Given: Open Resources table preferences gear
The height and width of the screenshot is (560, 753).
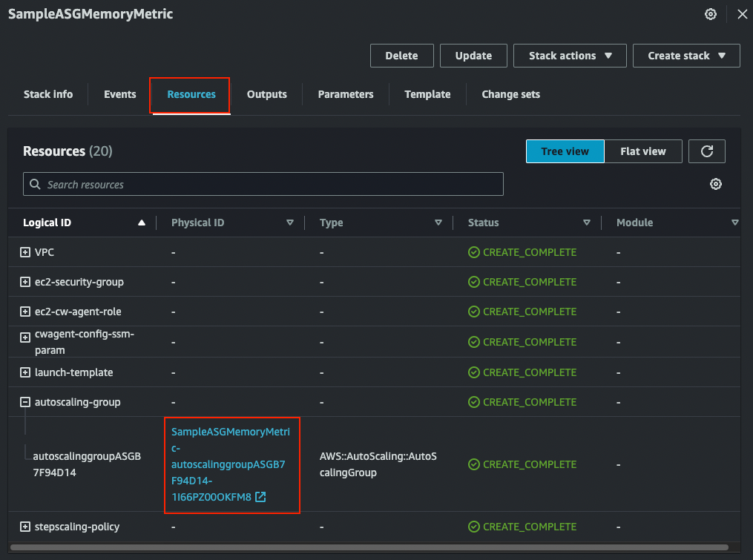Looking at the screenshot, I should [716, 184].
